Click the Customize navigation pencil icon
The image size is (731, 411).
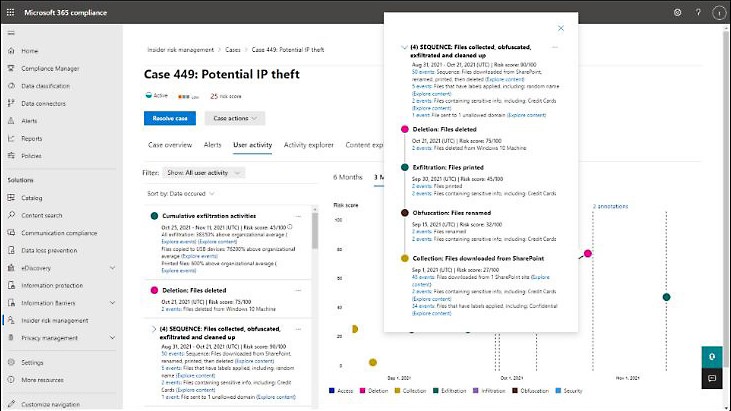11,404
